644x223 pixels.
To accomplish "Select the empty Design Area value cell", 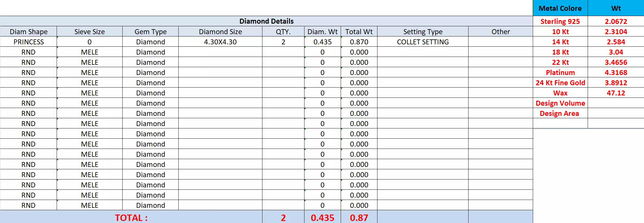I will pyautogui.click(x=616, y=113).
